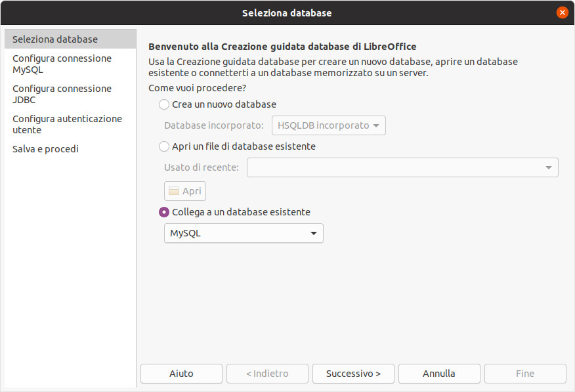Choose Apri un file di database esistente
The width and height of the screenshot is (575, 392).
pyautogui.click(x=164, y=146)
